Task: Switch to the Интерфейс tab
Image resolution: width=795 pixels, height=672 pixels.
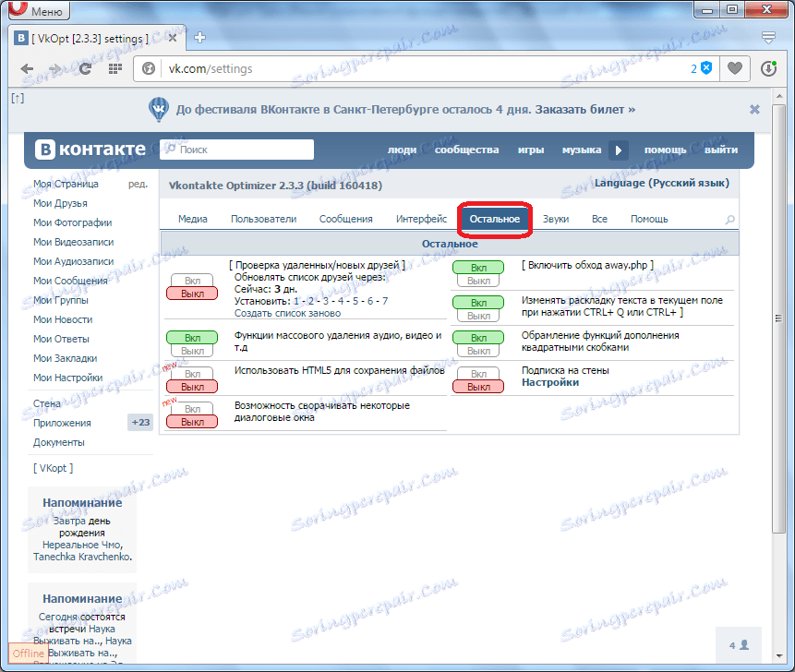Action: tap(421, 219)
